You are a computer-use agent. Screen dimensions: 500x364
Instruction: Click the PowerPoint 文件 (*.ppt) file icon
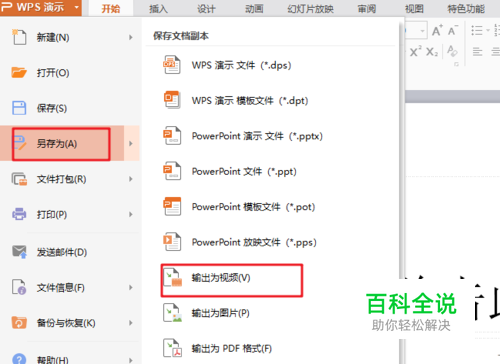click(x=172, y=171)
